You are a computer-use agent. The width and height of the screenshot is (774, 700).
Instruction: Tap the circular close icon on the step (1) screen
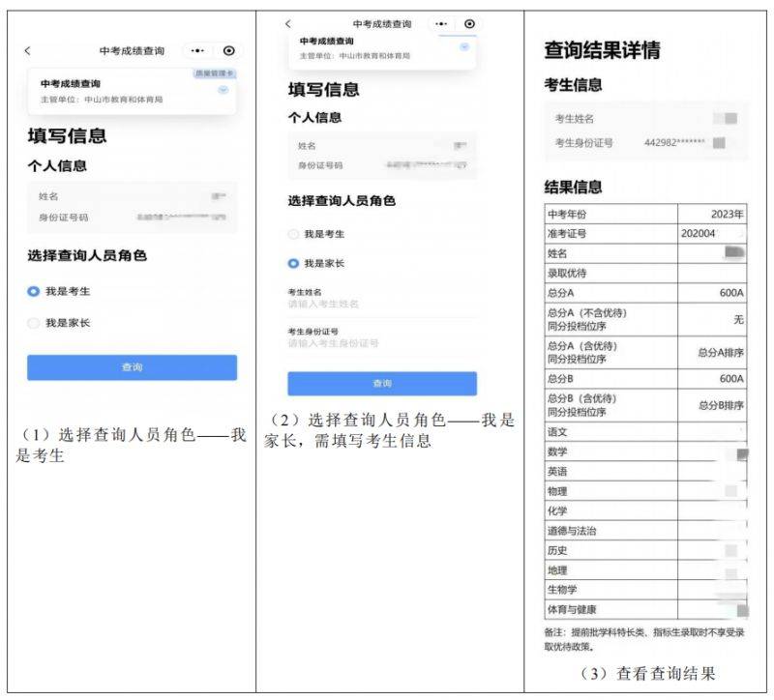tap(229, 50)
